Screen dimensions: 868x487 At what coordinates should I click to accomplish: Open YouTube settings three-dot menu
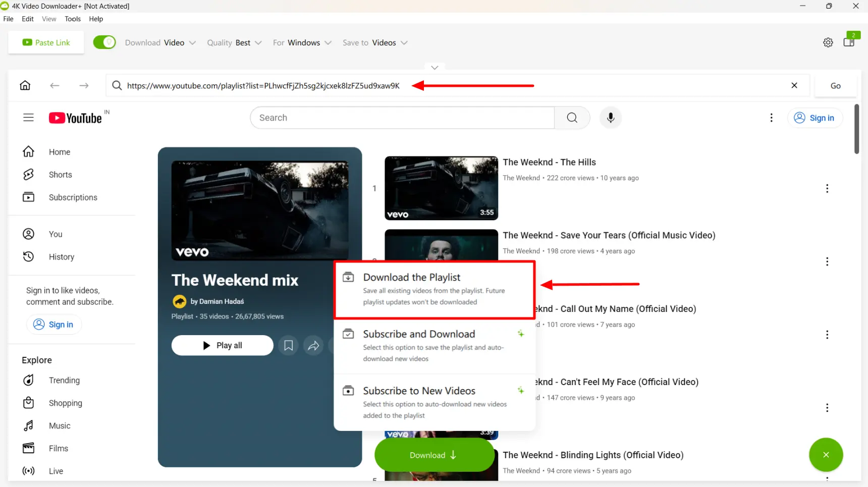click(771, 118)
